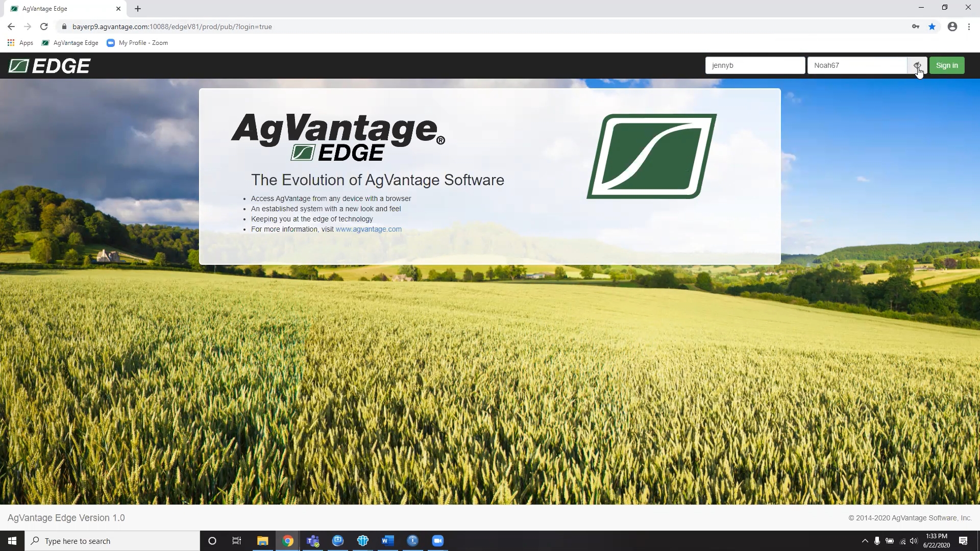Click the lock icon in address bar

(x=64, y=27)
